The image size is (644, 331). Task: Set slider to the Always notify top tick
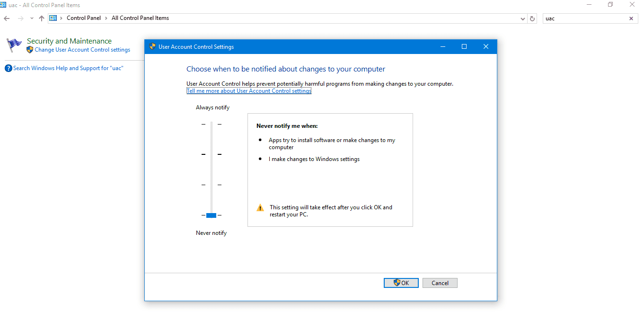coord(212,124)
